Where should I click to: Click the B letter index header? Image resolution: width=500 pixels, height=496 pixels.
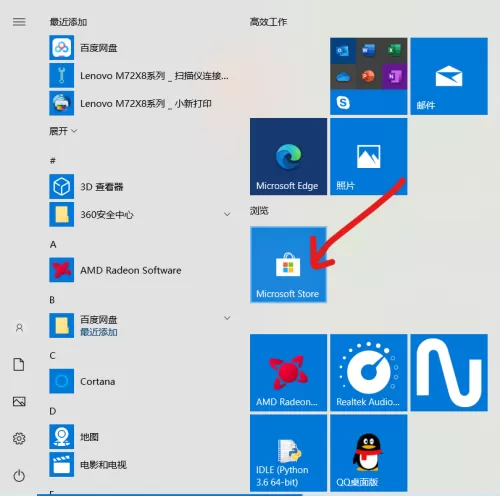[x=52, y=300]
